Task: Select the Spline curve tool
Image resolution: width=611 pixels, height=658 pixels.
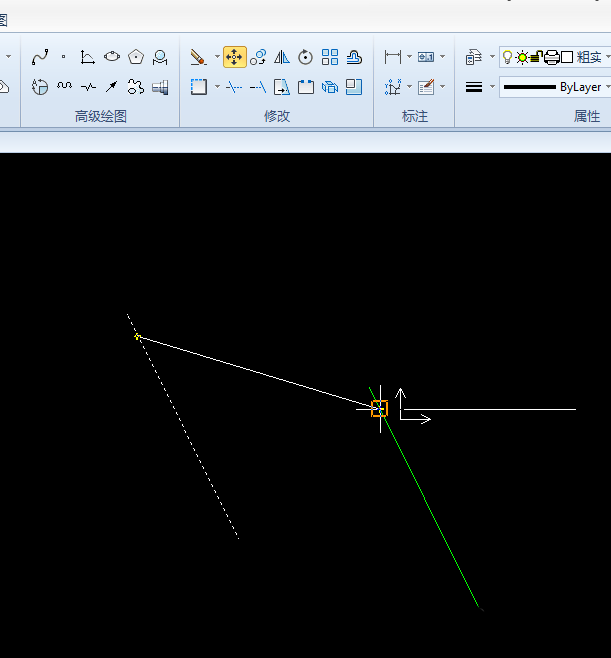Action: point(40,57)
